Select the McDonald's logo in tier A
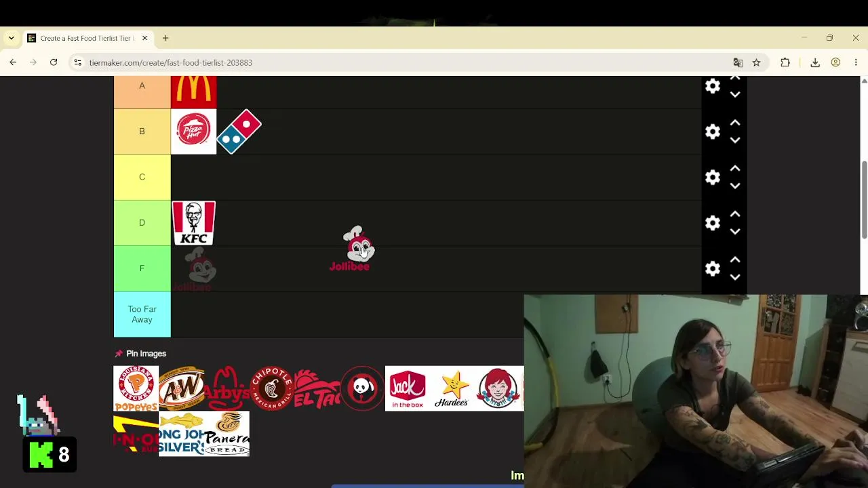 pyautogui.click(x=194, y=92)
